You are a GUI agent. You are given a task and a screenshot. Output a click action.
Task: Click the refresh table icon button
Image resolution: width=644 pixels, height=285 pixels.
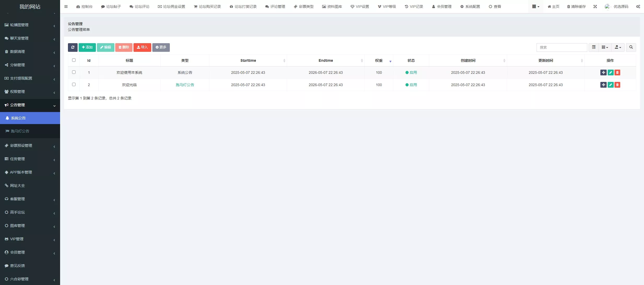coord(73,47)
